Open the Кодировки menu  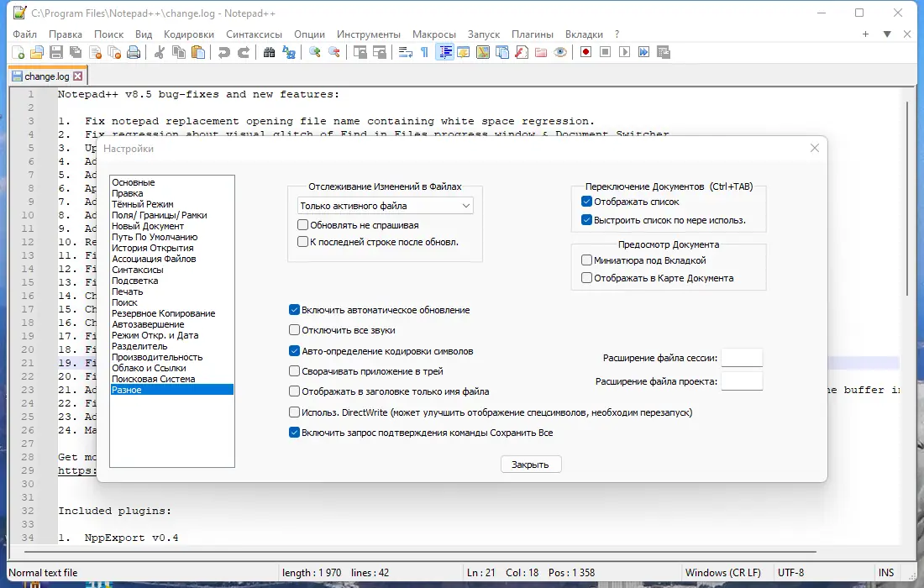[188, 34]
